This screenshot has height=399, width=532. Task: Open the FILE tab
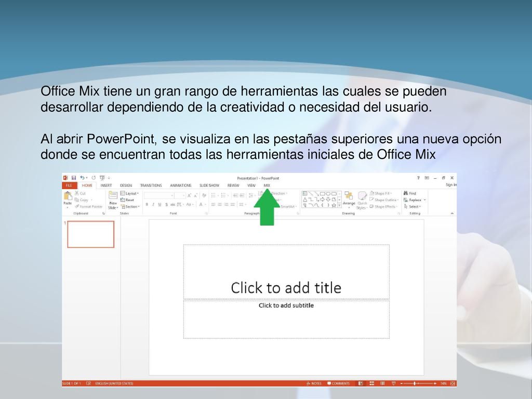point(69,185)
